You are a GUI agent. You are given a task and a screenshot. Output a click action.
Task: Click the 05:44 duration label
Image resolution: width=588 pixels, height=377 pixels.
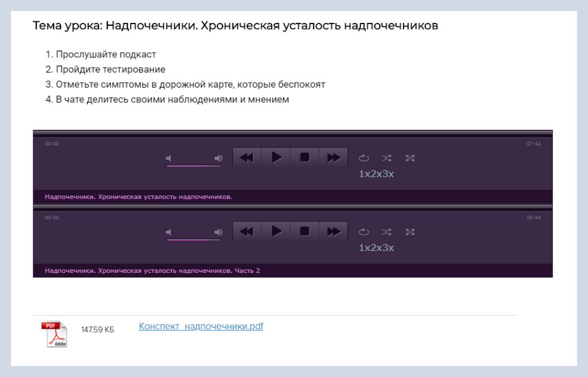(x=534, y=218)
